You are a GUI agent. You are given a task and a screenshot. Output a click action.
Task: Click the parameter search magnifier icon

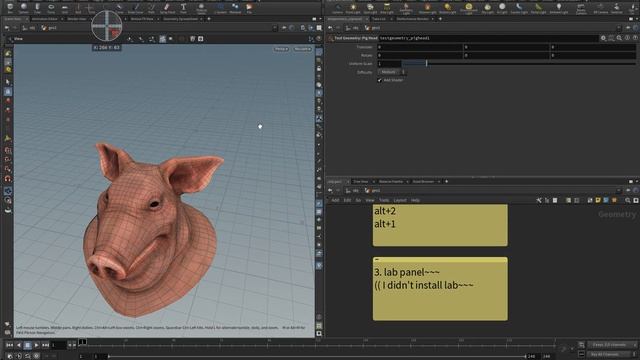coord(619,38)
